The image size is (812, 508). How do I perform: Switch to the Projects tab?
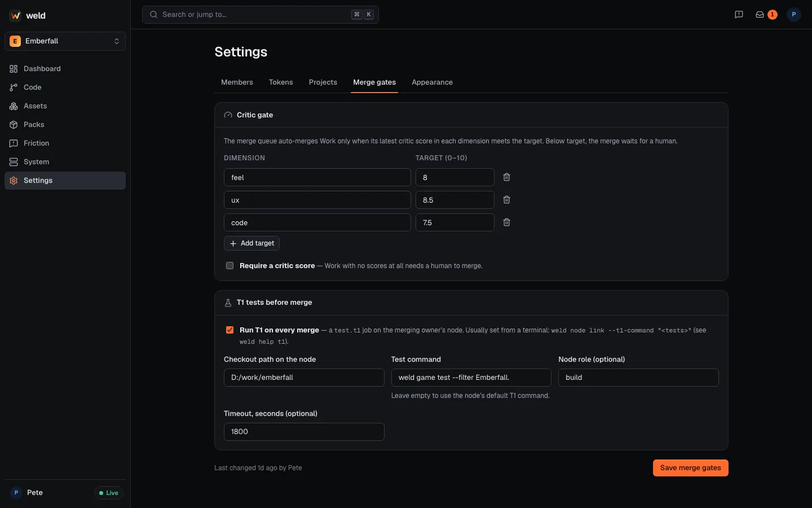(x=323, y=82)
